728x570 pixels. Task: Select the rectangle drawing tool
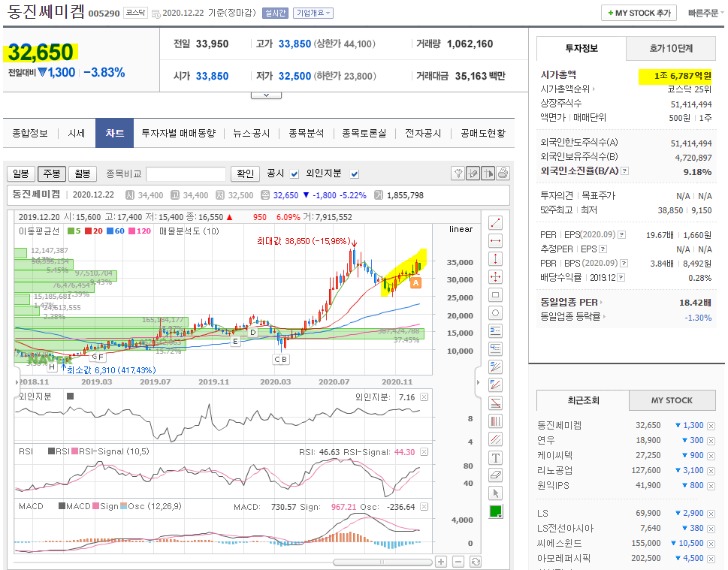[x=495, y=294]
